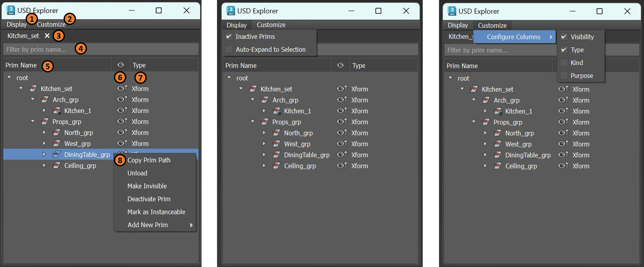Collapse Props_grp node in middle window
The width and height of the screenshot is (644, 267).
coord(253,122)
